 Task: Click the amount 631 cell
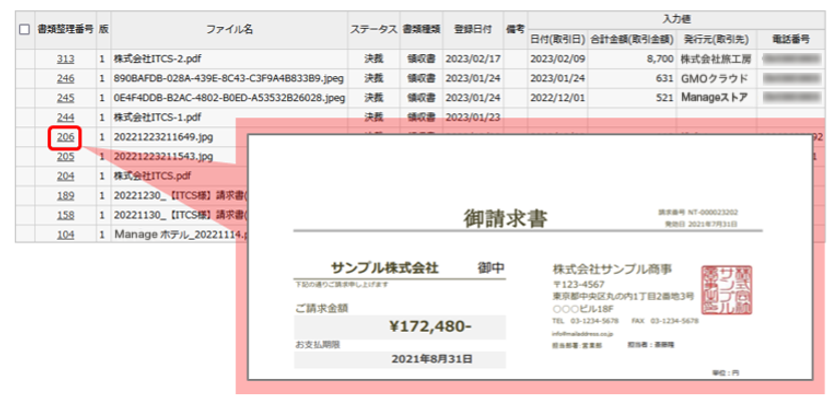(632, 79)
